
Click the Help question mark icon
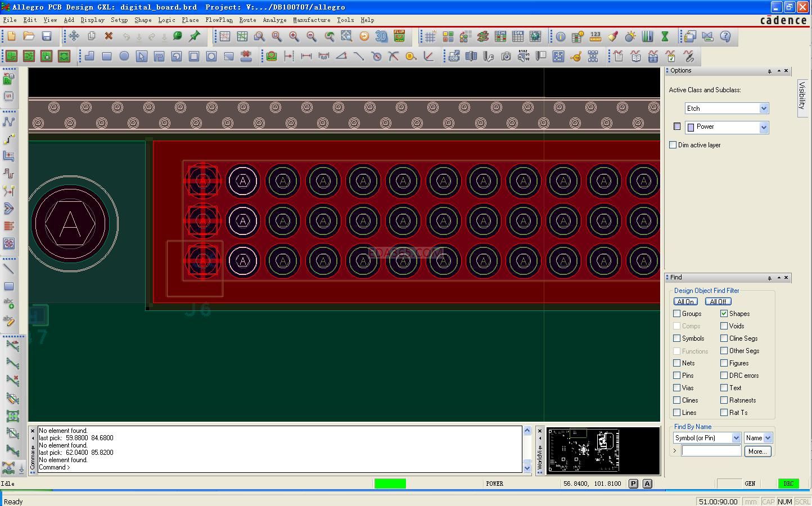coord(725,37)
